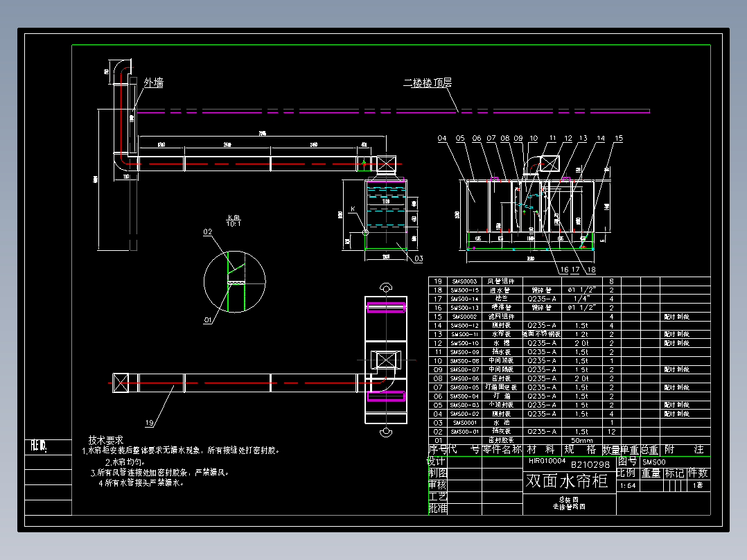
Task: Click the 制图 row label in title block
Action: click(438, 473)
